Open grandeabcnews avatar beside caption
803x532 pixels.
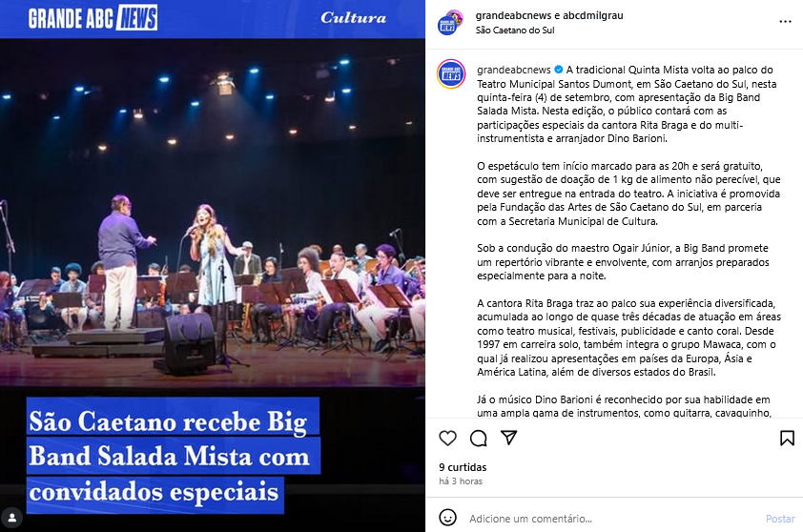click(x=451, y=73)
